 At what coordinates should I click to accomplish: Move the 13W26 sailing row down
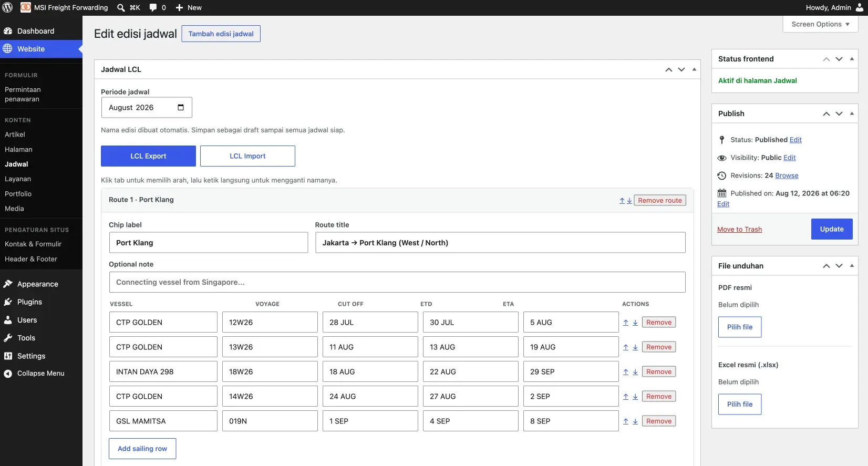point(635,347)
